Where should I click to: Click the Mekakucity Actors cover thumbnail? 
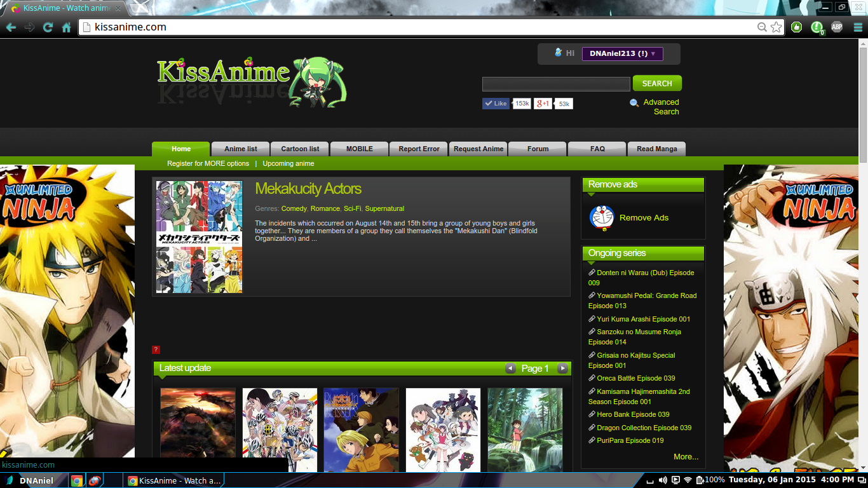point(199,237)
